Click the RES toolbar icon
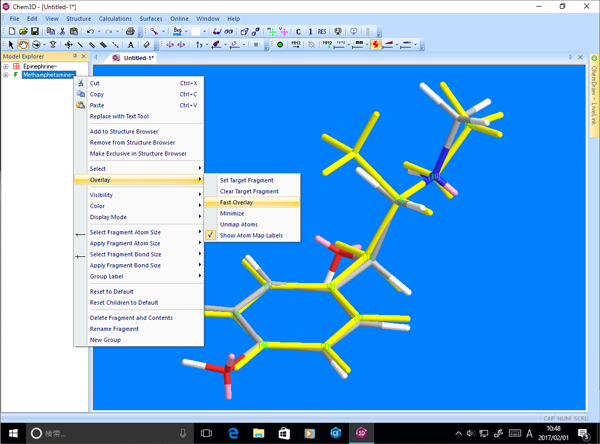This screenshot has width=600, height=444. click(x=322, y=32)
